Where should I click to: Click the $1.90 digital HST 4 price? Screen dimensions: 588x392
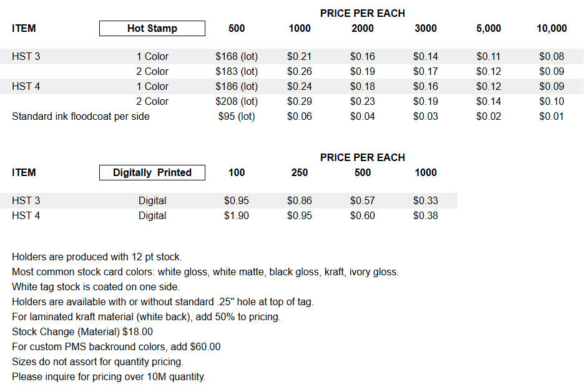(x=237, y=216)
